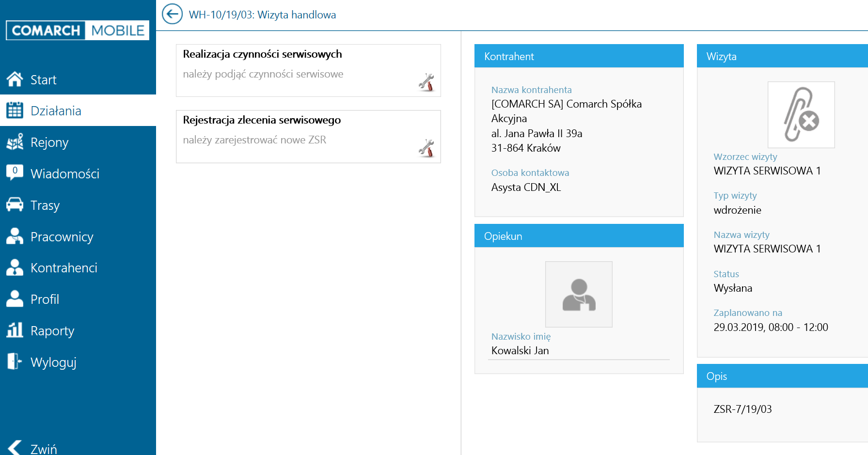Open the Kontrahenci list
Screen dimensions: 868x455
click(x=78, y=267)
